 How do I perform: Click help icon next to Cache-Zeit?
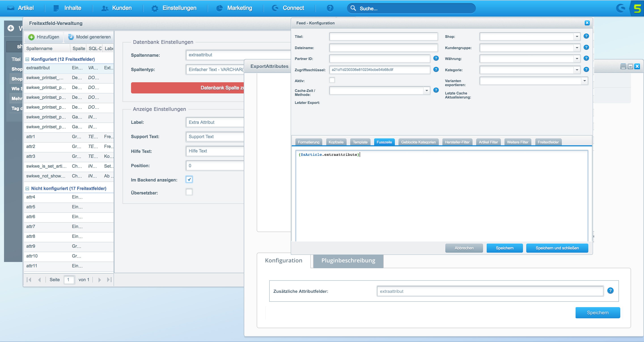point(436,90)
